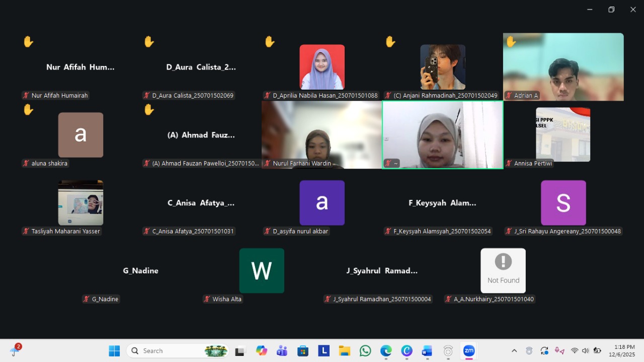Click the muted microphone icon beside Nur Afifah Humairah
The height and width of the screenshot is (362, 644).
(x=26, y=96)
